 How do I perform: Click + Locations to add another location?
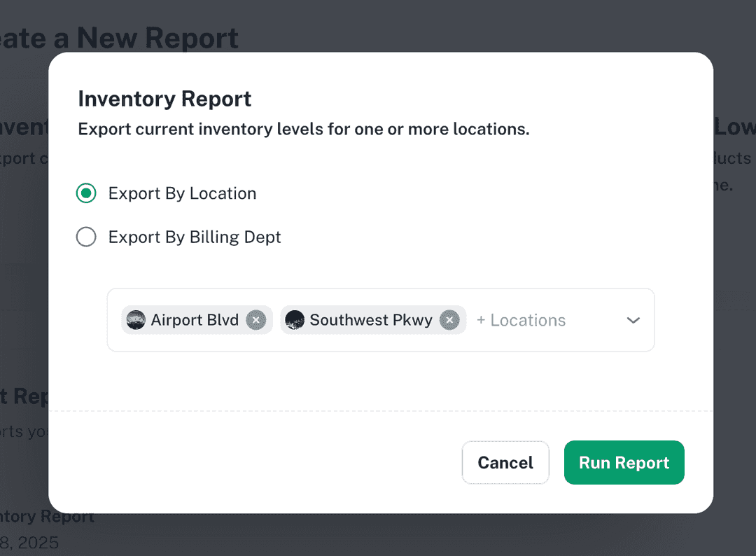[521, 320]
